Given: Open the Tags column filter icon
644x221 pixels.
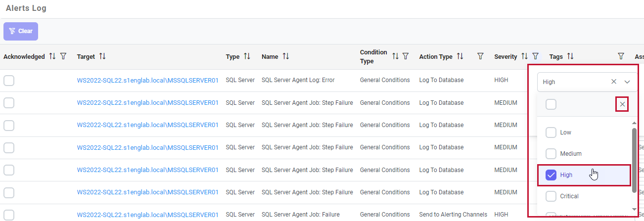Looking at the screenshot, I should pyautogui.click(x=621, y=56).
